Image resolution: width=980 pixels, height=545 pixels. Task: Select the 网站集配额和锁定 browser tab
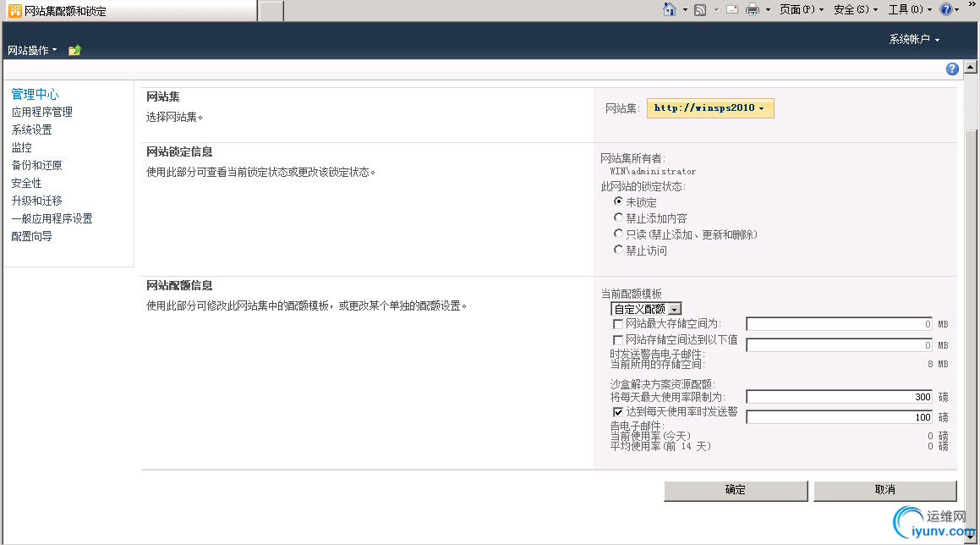point(129,11)
